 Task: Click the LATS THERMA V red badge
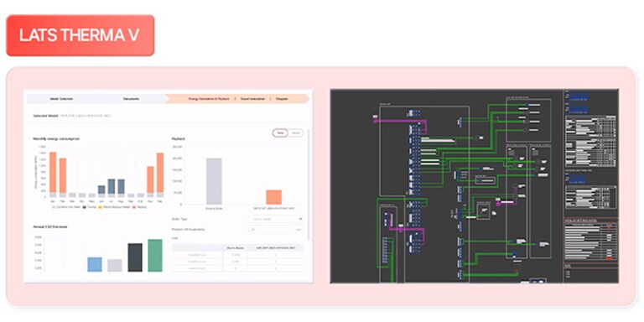tap(80, 35)
